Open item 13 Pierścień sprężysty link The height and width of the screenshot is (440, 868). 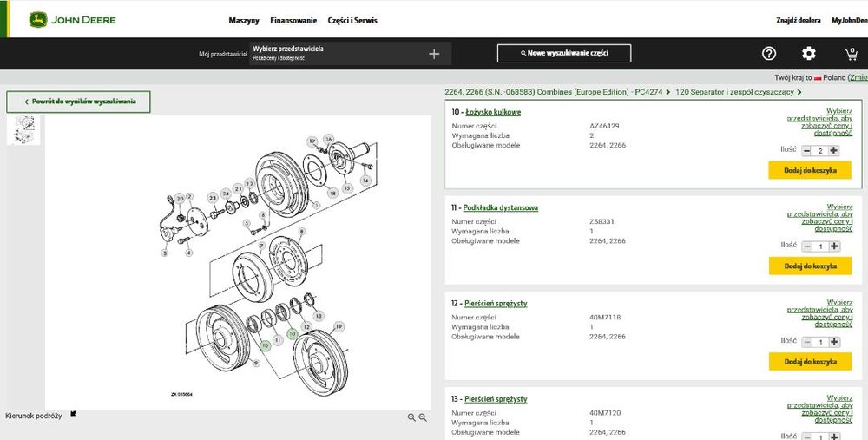pos(496,399)
